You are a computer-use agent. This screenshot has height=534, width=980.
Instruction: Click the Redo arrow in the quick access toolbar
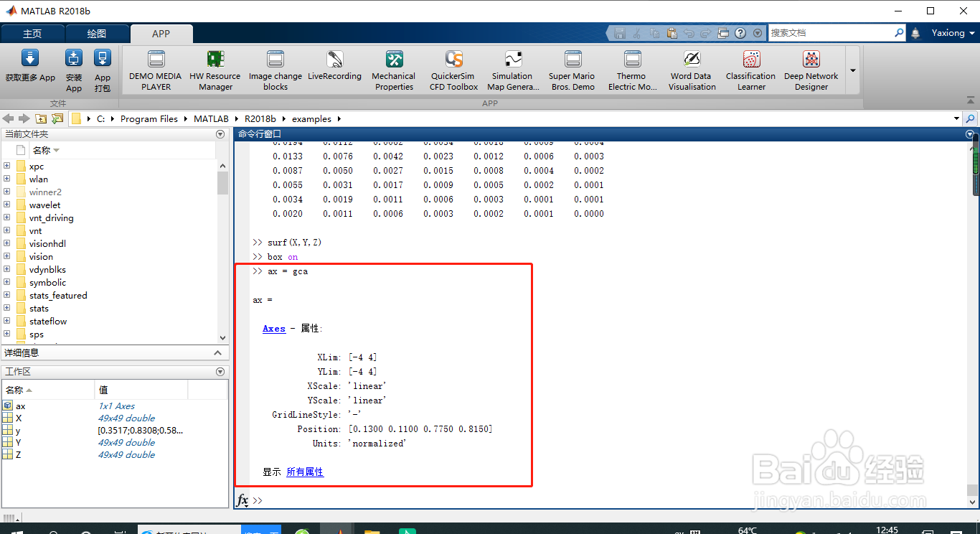click(x=706, y=33)
